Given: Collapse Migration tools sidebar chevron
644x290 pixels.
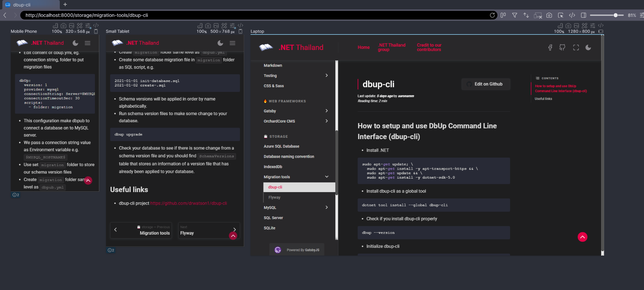Looking at the screenshot, I should 327,177.
